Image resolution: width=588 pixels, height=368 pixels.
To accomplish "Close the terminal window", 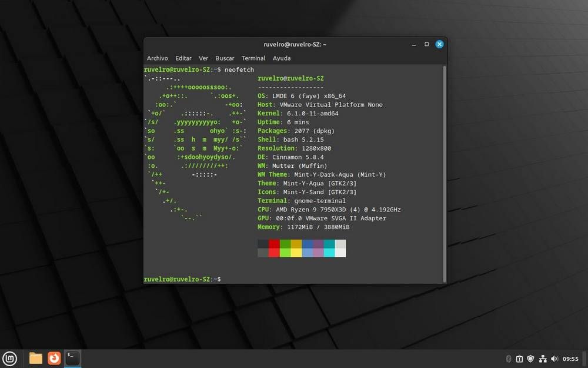I will click(x=439, y=44).
